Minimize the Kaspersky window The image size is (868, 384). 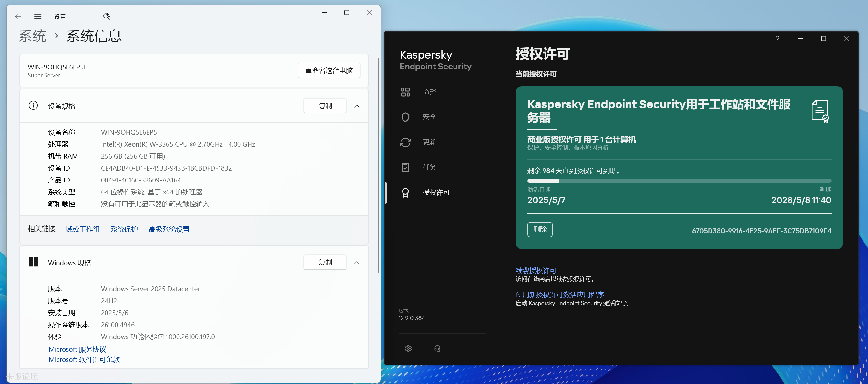801,39
